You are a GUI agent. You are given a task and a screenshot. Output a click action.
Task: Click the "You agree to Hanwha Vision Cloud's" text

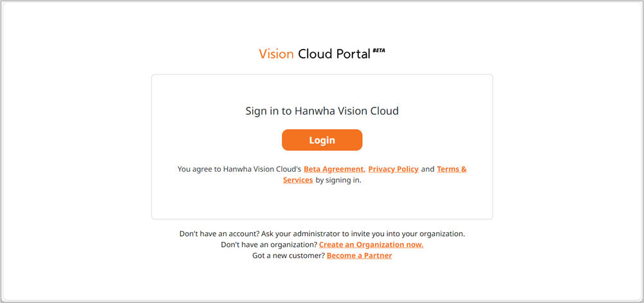coord(239,169)
